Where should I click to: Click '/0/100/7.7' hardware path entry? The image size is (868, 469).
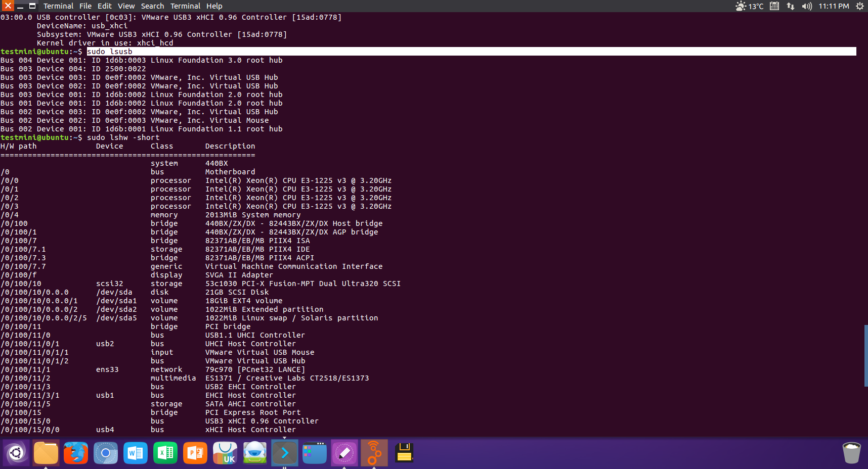click(x=23, y=266)
